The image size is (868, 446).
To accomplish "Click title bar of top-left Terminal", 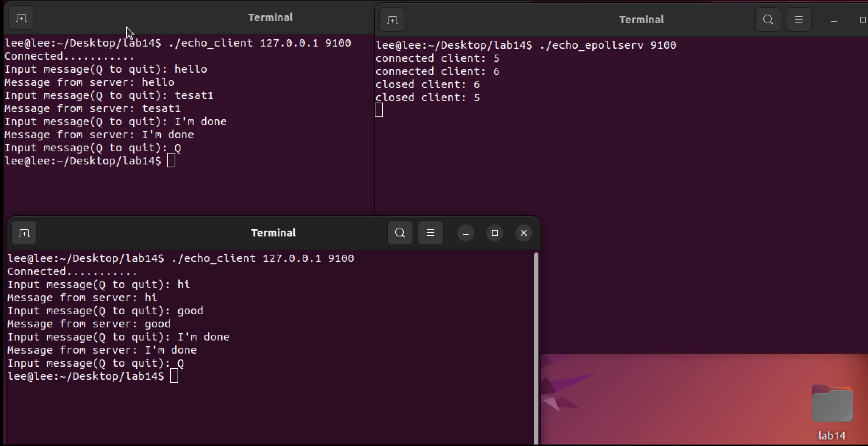I will click(270, 17).
